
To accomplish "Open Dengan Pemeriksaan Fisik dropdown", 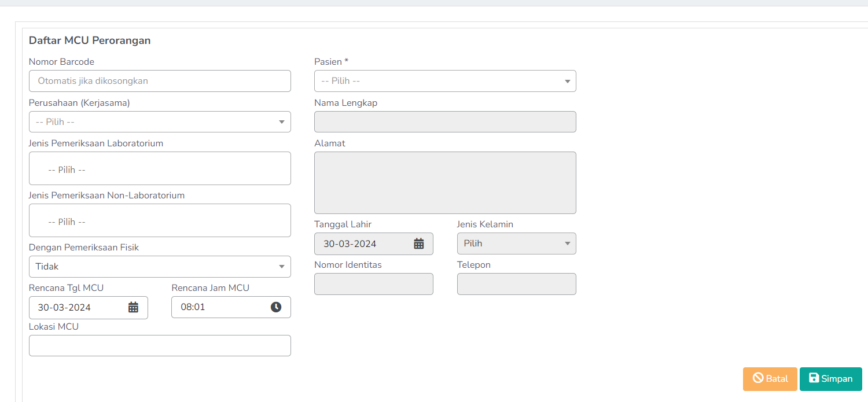I will [x=160, y=267].
